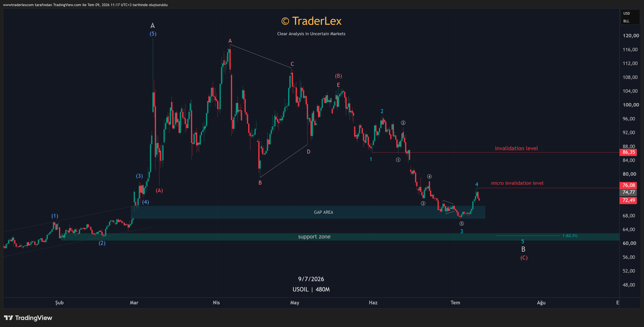This screenshot has width=644, height=327.
Task: Click the blue '(5)' wave label at top
Action: coord(153,34)
